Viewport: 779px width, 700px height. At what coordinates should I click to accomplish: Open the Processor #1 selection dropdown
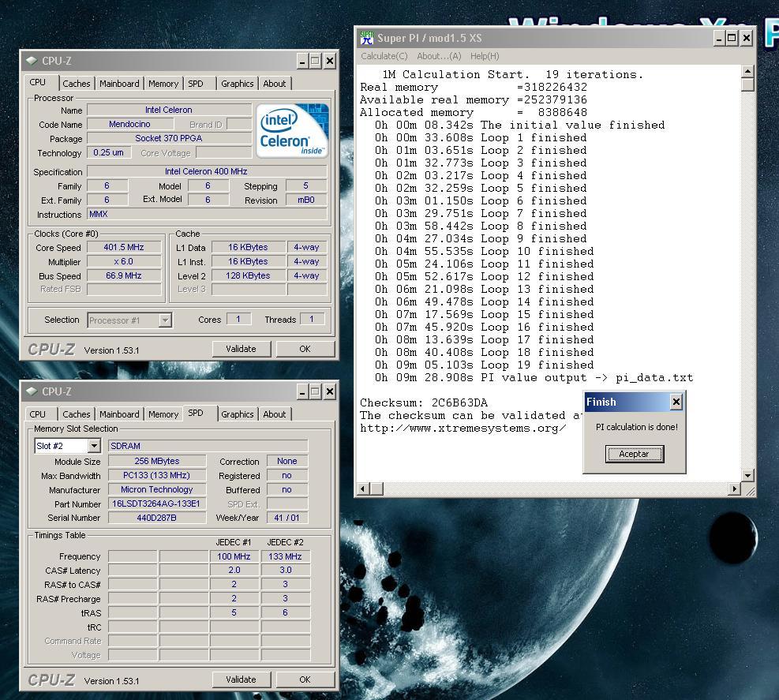point(165,320)
